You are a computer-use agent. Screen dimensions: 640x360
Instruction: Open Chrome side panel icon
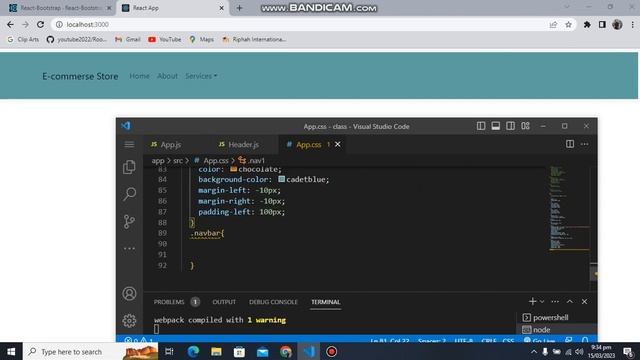pos(602,24)
